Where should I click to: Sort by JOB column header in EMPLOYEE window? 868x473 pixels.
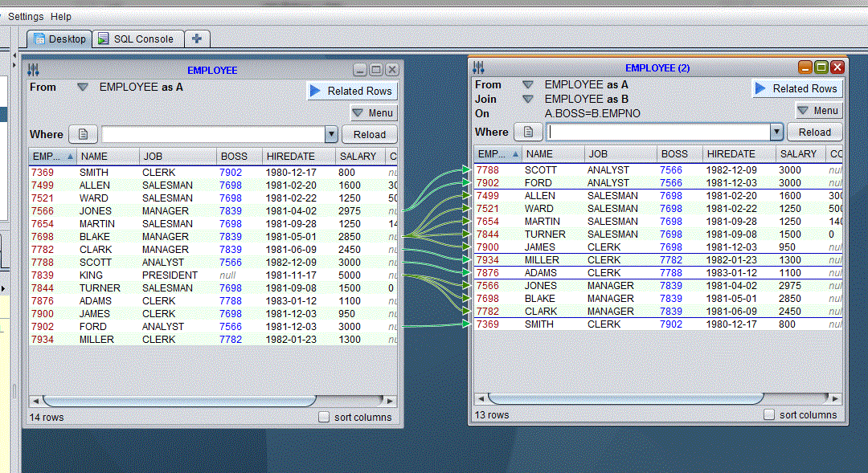pyautogui.click(x=178, y=157)
